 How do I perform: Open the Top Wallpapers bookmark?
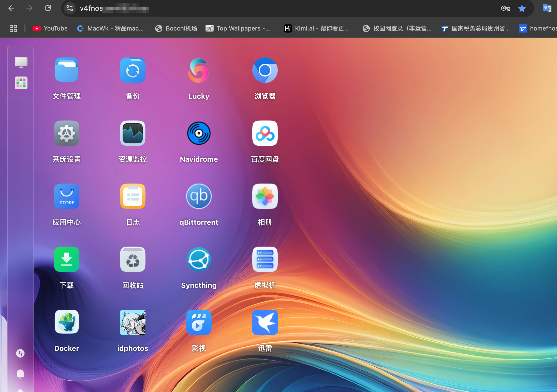[x=238, y=28]
